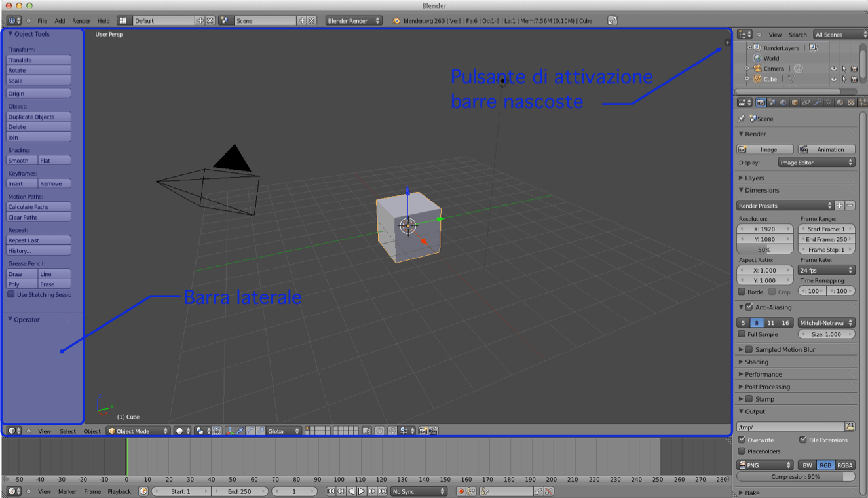Enable the Full Sample checkbox
This screenshot has height=498, width=868.
click(741, 334)
